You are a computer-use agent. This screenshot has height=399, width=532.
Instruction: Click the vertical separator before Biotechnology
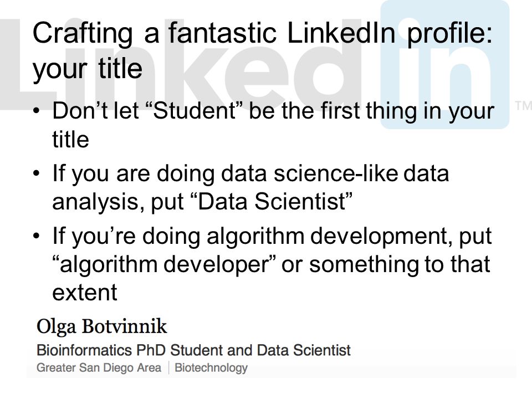click(168, 368)
